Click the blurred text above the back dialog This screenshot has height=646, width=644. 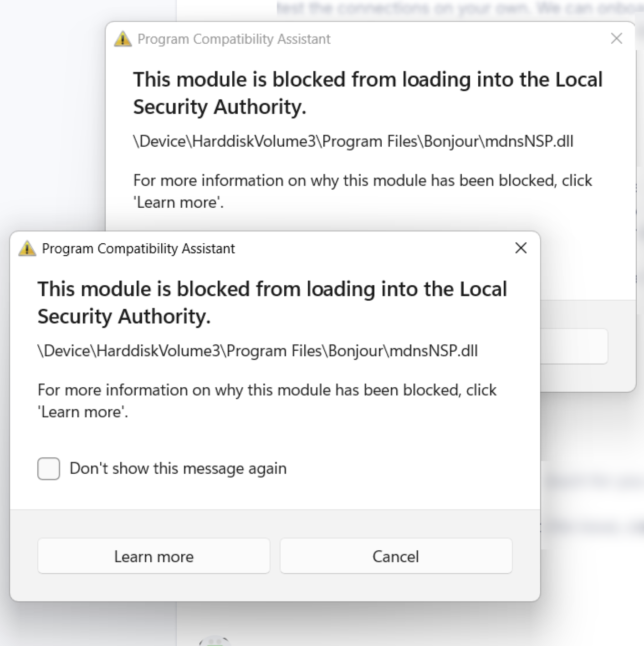(455, 8)
